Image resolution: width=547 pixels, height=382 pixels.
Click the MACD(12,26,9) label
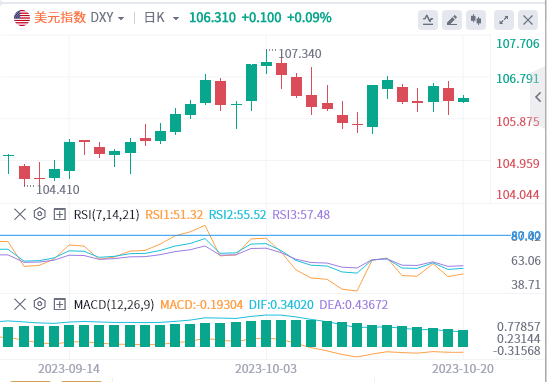[114, 305]
